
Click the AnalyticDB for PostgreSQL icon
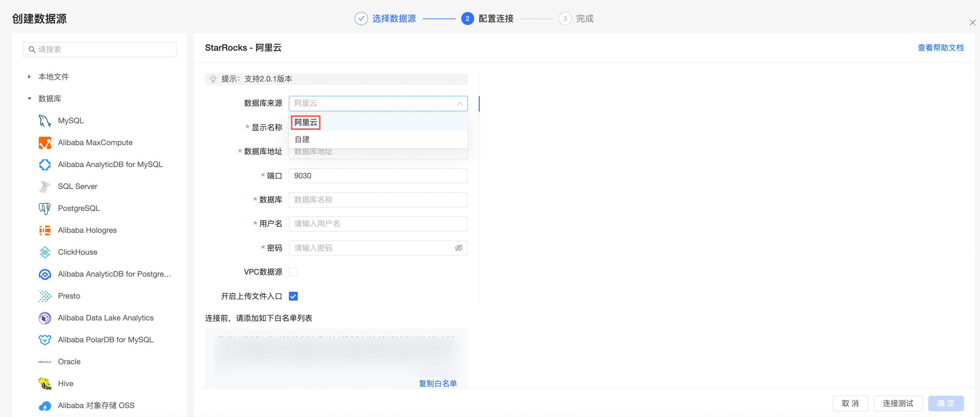tap(45, 275)
